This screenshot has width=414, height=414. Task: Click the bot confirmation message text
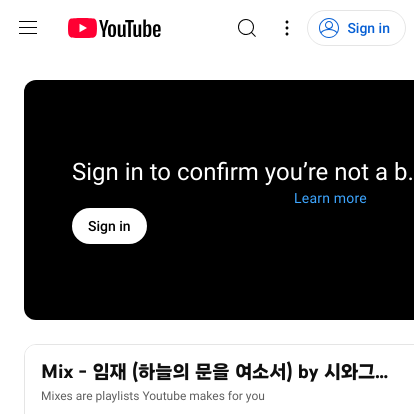click(243, 172)
